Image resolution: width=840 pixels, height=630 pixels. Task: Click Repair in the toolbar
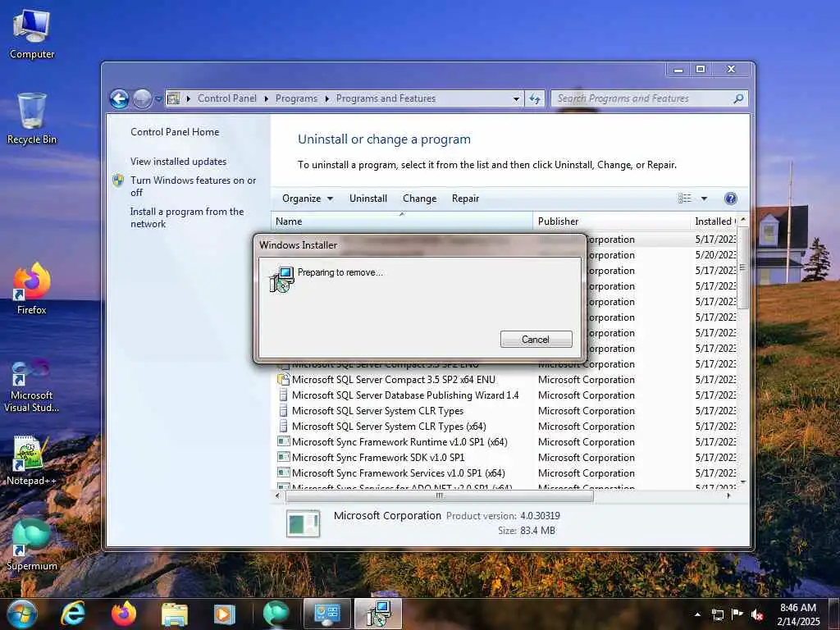465,199
